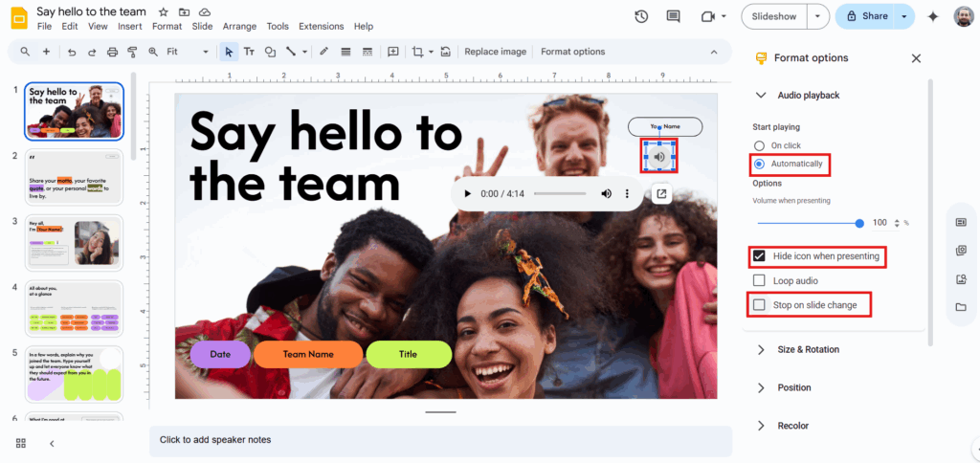Check Stop on slide change
980x463 pixels.
[x=759, y=305]
